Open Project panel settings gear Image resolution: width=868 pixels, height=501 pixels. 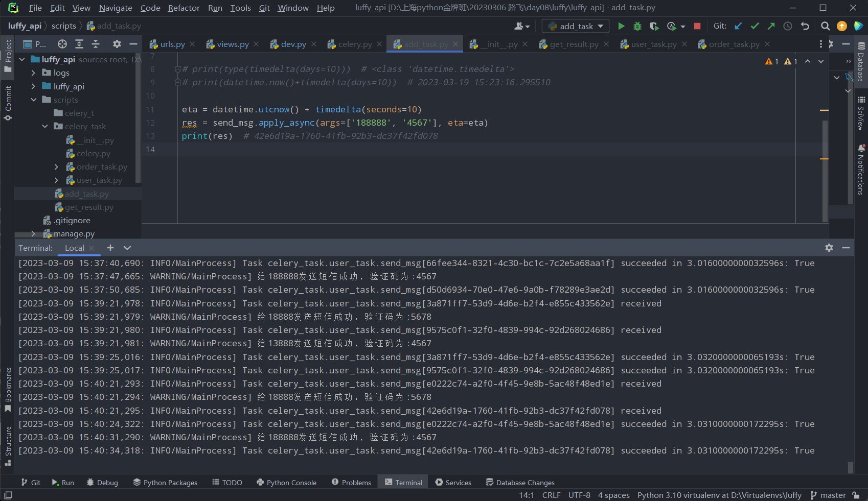pos(117,44)
